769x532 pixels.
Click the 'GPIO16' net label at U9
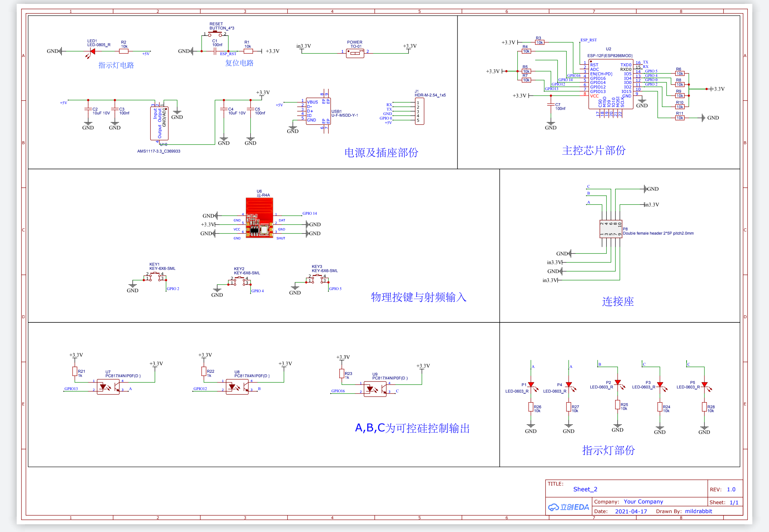point(338,391)
